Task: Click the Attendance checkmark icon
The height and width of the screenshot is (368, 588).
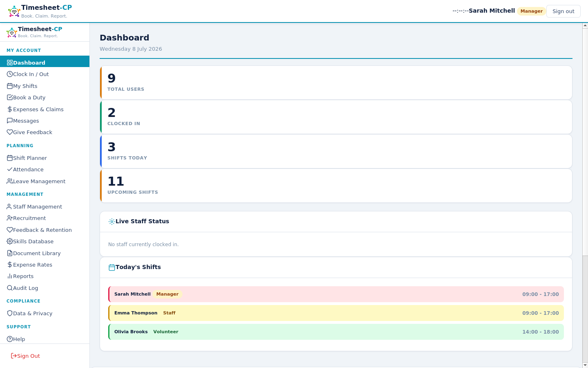Action: 10,169
